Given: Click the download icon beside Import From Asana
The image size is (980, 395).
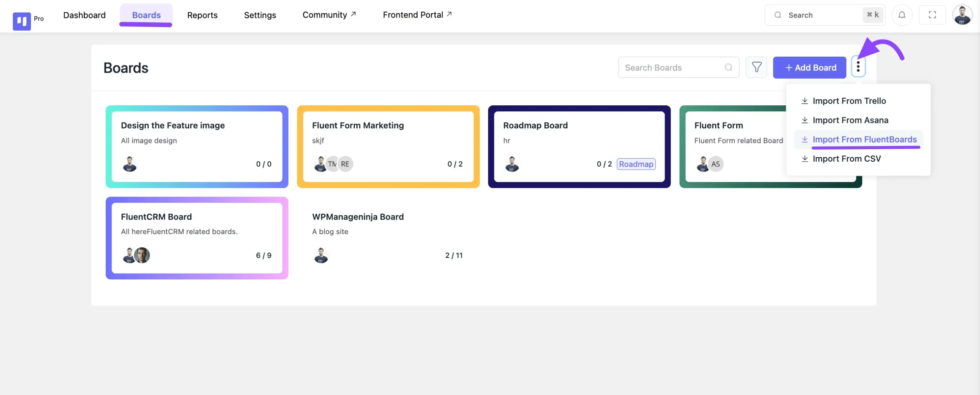Looking at the screenshot, I should coord(805,120).
